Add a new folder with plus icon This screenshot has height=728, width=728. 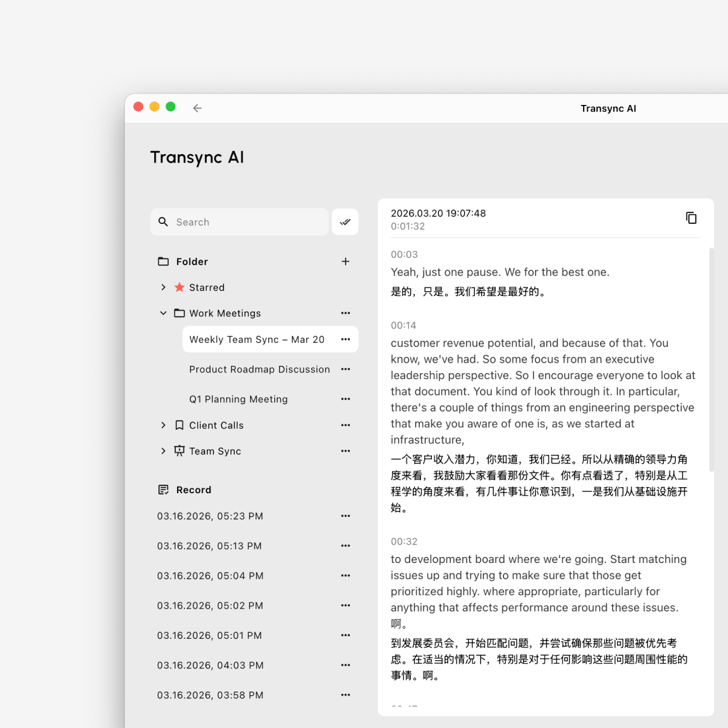[x=345, y=261]
